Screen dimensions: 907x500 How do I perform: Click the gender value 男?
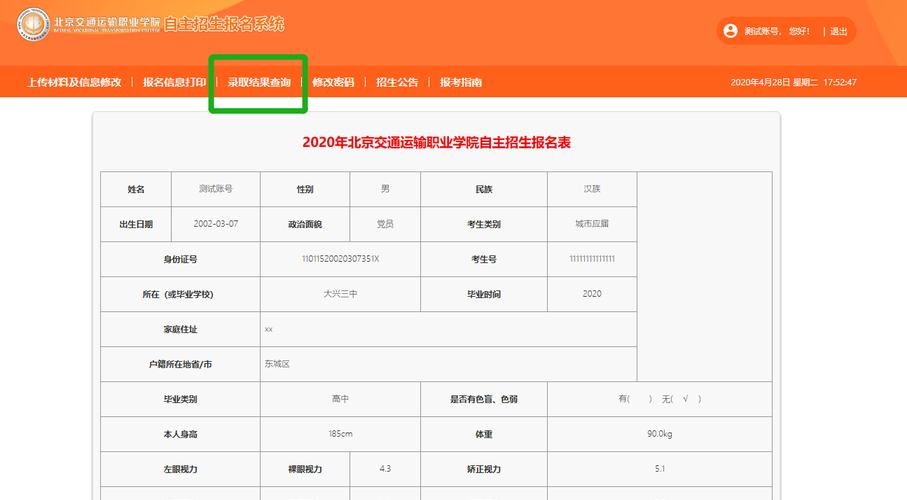coord(385,189)
